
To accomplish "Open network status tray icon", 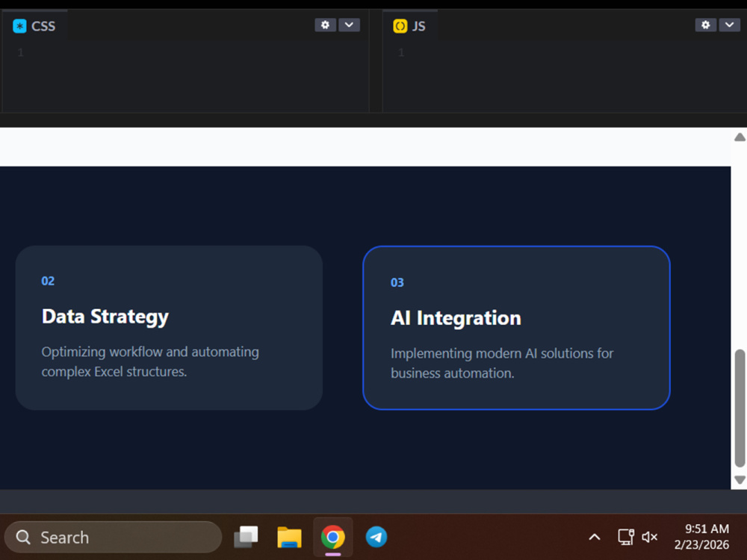I will click(626, 537).
